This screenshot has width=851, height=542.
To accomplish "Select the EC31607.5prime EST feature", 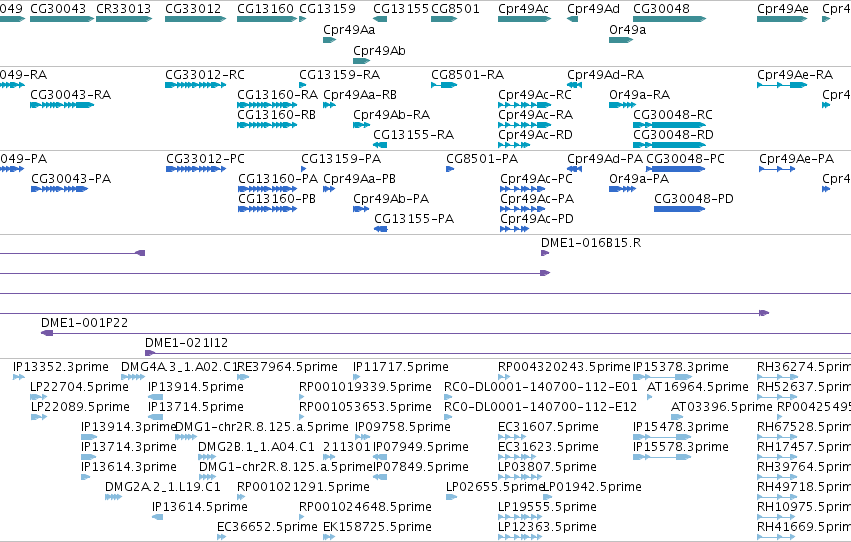I will (512, 437).
